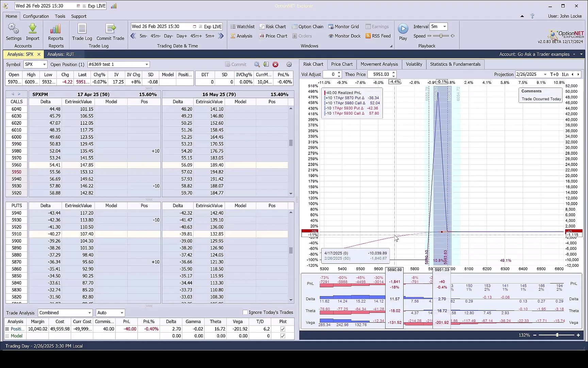The height and width of the screenshot is (368, 588).
Task: Expand the Model row in analysis grid
Action: click(7, 336)
